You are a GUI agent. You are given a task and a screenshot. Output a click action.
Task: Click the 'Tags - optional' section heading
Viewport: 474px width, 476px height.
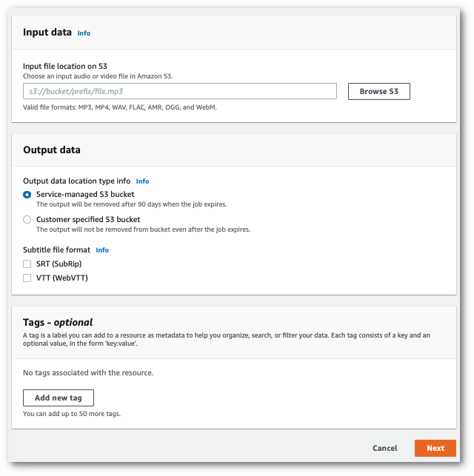pos(58,322)
